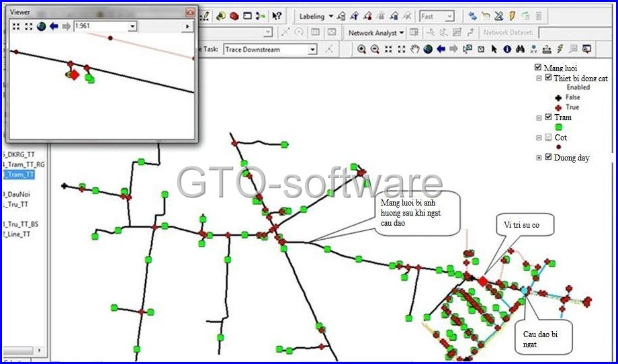Click the Hyperlink lightning tool
618x364 pixels.
pyautogui.click(x=560, y=49)
